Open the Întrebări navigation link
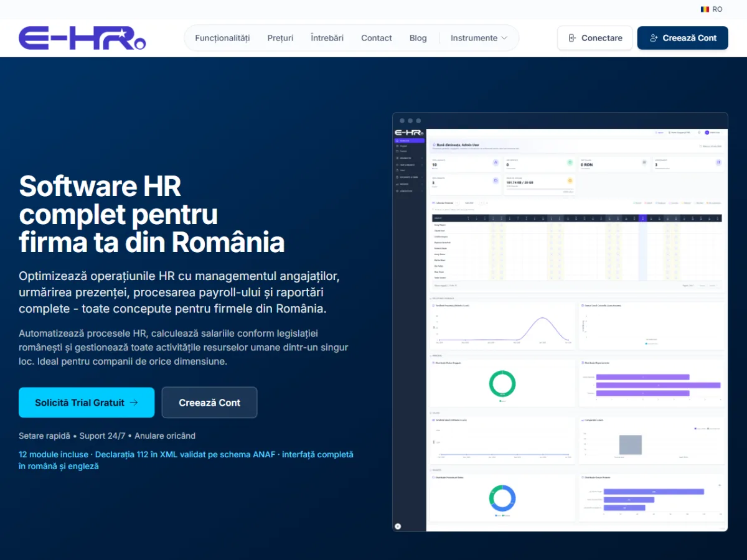The width and height of the screenshot is (747, 560). (x=327, y=38)
